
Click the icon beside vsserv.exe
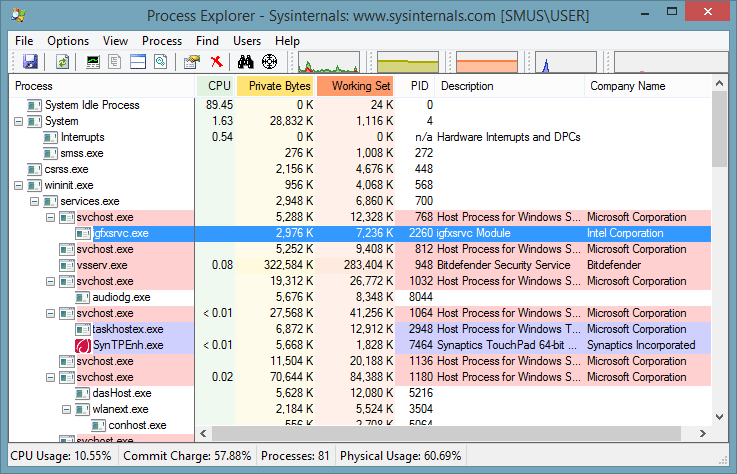coord(67,265)
